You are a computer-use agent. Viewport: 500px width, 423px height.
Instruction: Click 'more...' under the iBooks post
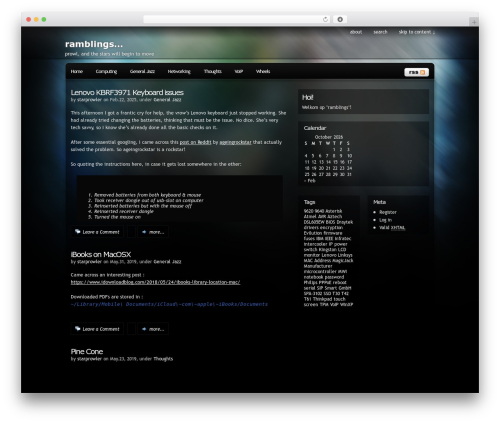[153, 329]
